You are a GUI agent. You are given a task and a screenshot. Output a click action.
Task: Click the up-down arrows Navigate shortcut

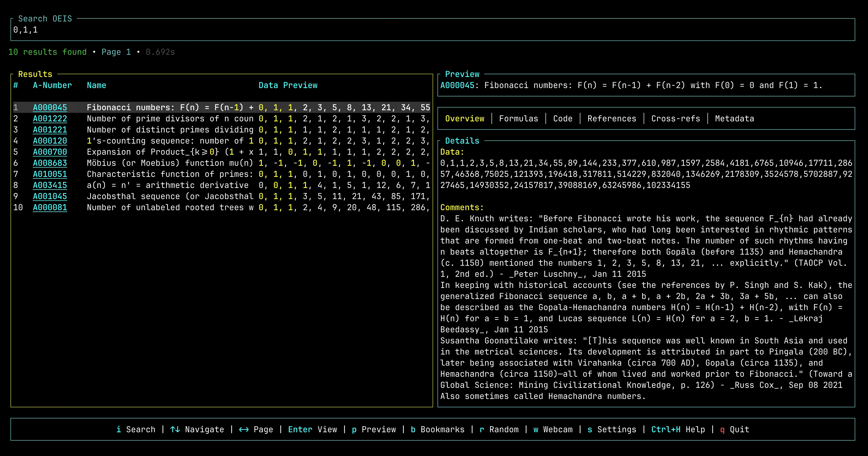(197, 429)
